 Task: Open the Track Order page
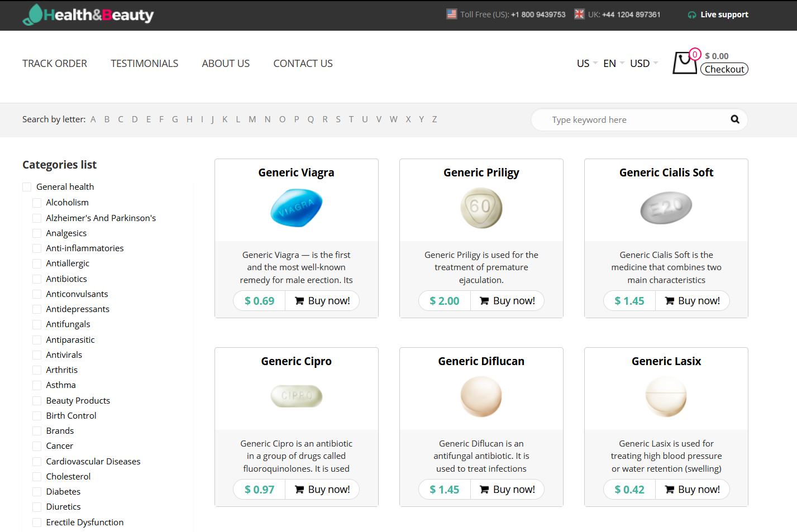click(x=55, y=64)
